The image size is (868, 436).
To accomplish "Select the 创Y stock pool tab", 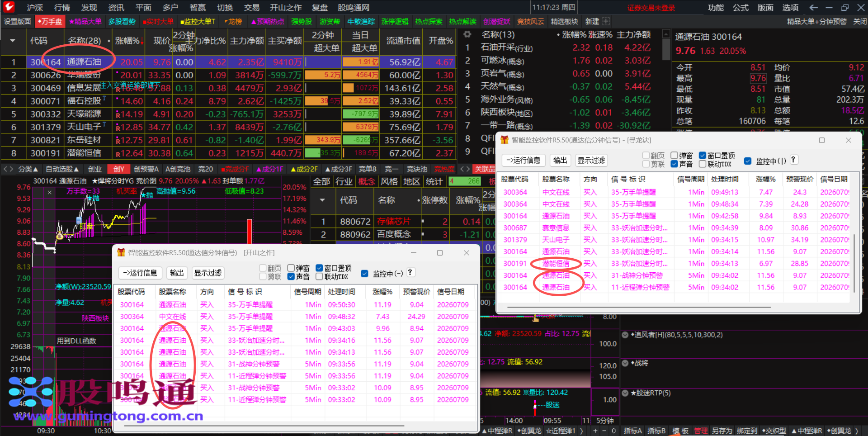I will (x=119, y=169).
